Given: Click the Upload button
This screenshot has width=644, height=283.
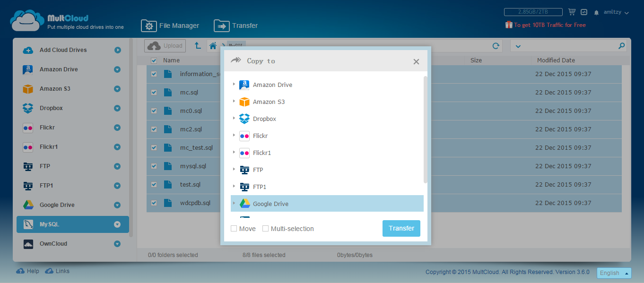Looking at the screenshot, I should point(165,46).
